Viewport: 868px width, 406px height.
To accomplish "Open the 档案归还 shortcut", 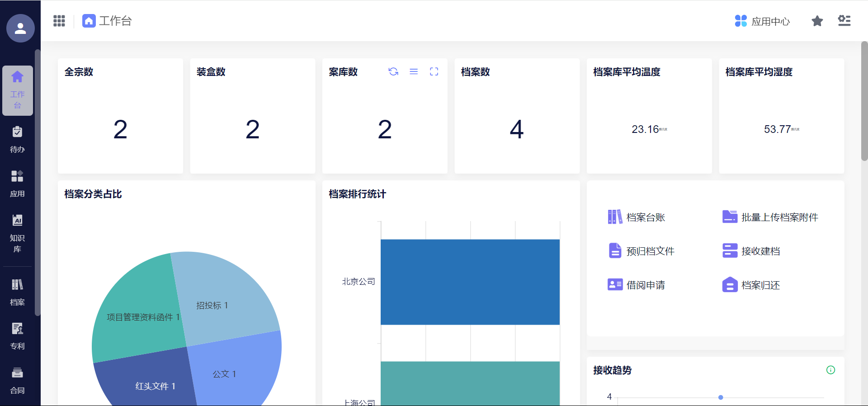I will pos(751,285).
